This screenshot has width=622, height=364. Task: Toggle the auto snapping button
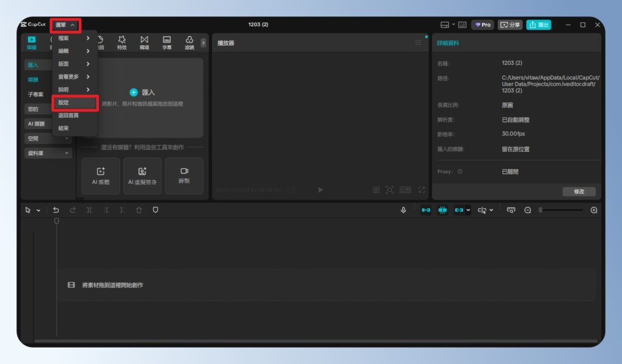(x=443, y=210)
